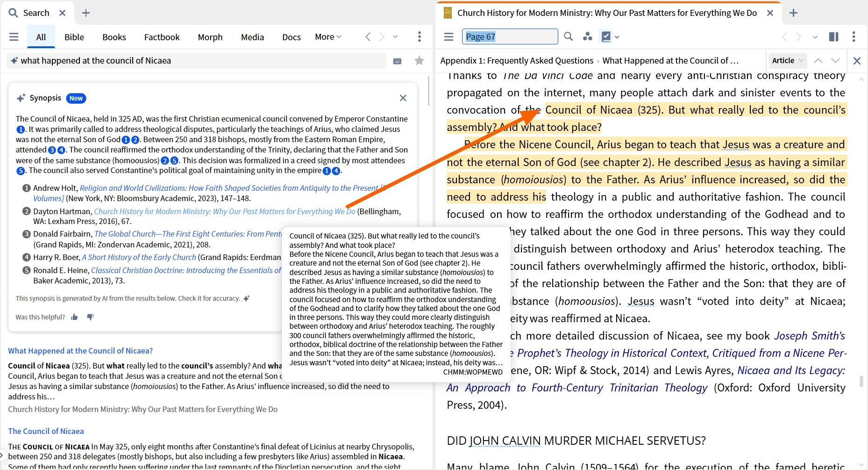868x470 pixels.
Task: Click the Page 67 input field
Action: pyautogui.click(x=509, y=36)
